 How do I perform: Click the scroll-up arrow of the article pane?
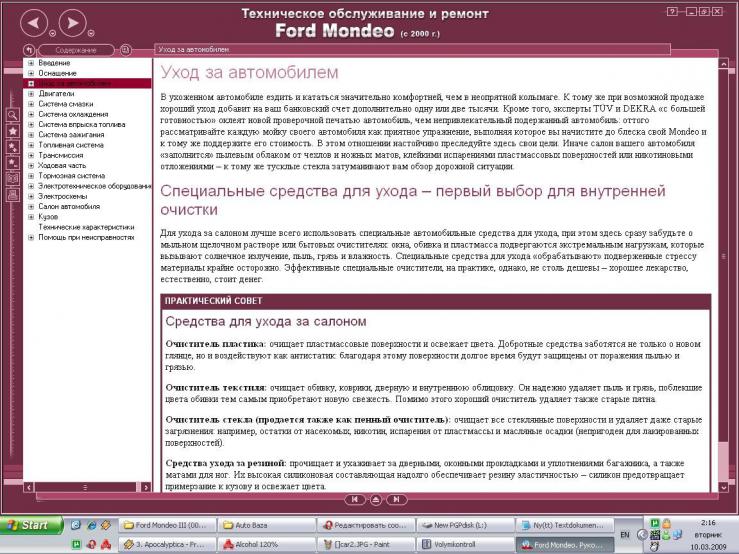click(723, 63)
